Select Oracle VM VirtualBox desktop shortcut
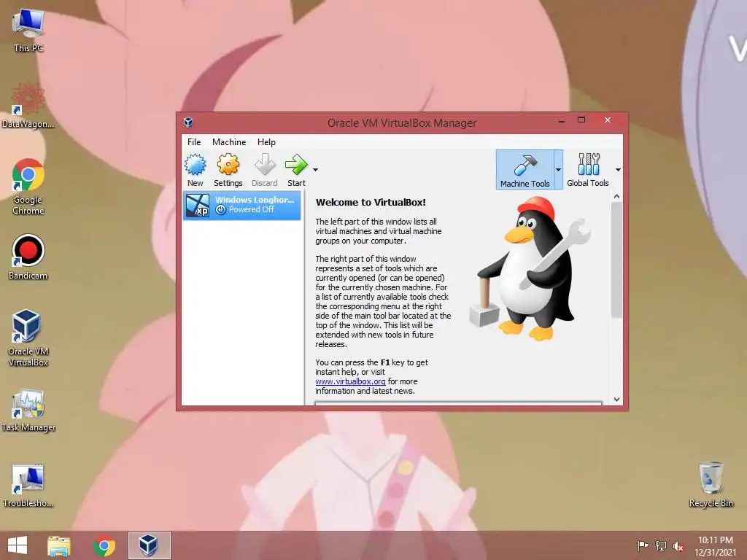This screenshot has height=560, width=747. pyautogui.click(x=28, y=338)
